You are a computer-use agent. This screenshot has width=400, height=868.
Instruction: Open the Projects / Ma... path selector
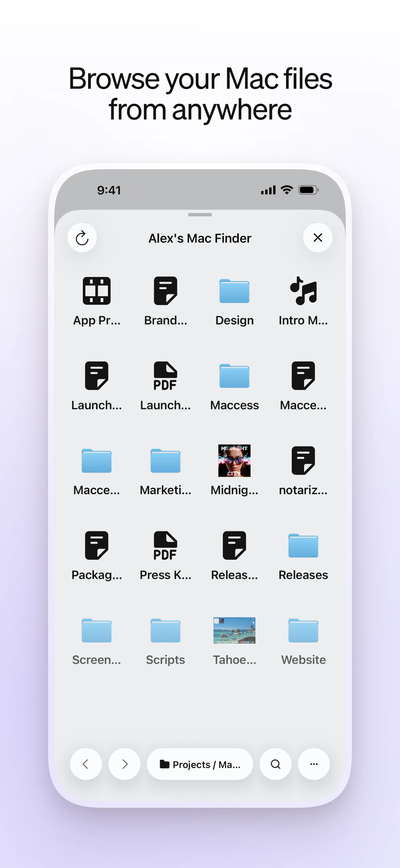point(200,764)
